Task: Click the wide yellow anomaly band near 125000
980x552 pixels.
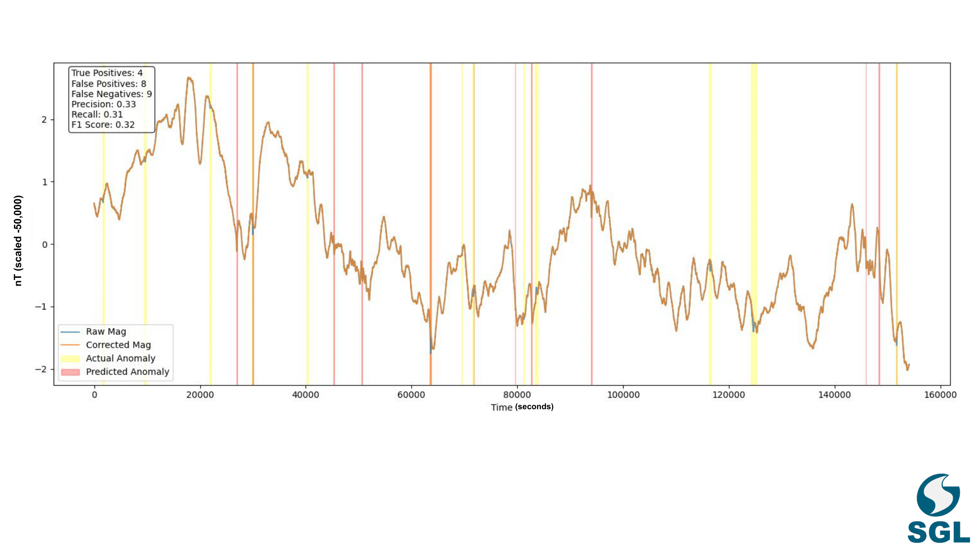Action: tap(754, 224)
